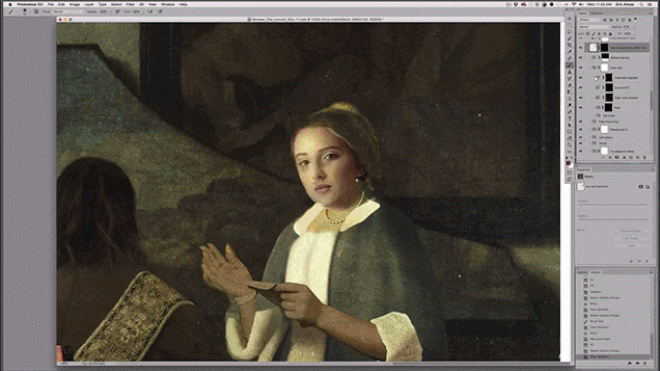Click the delete layer trash icon
This screenshot has width=660, height=371.
point(644,157)
